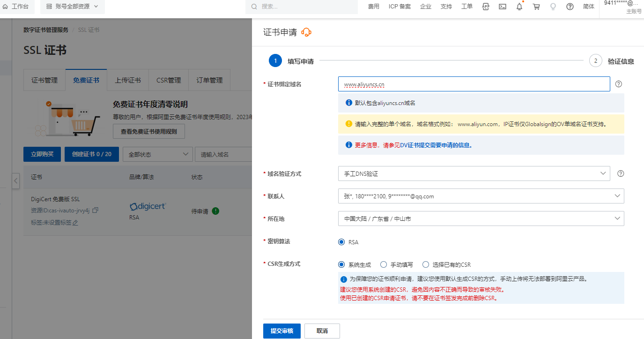
Task: Click the DigiCert 免费版 SSL certificate name
Action: 55,199
